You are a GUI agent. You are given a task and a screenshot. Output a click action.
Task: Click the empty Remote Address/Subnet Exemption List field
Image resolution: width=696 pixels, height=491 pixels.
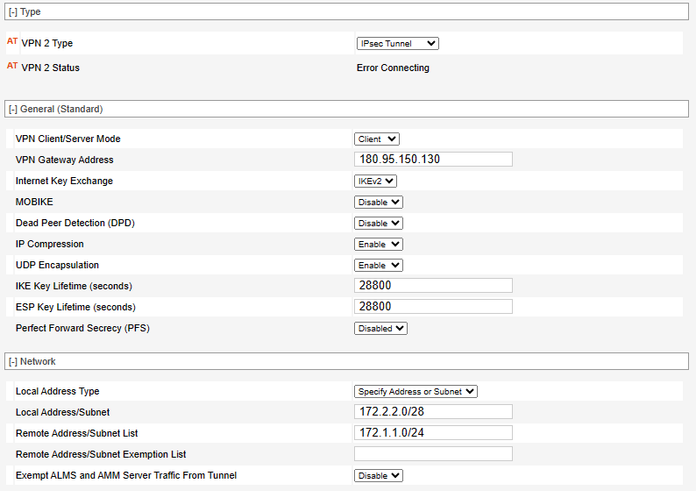pyautogui.click(x=433, y=454)
